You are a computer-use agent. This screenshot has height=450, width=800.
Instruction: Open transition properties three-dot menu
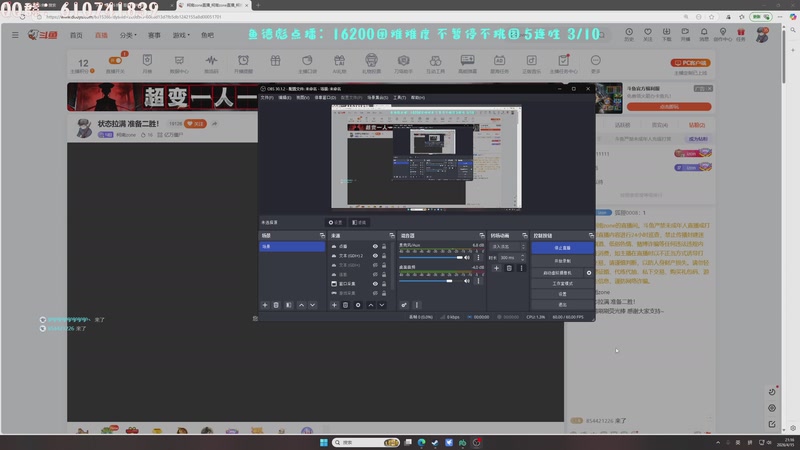click(x=521, y=268)
